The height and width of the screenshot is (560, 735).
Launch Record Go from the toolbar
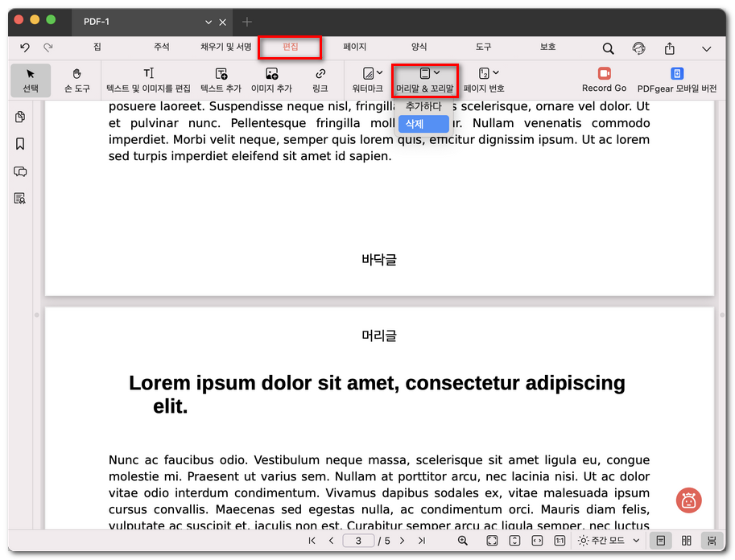coord(604,80)
